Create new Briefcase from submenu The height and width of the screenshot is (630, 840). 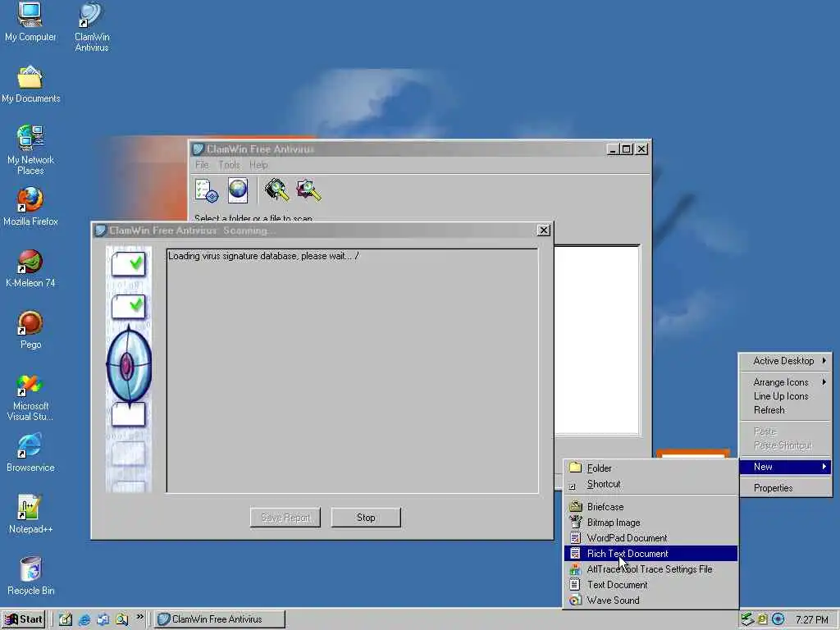[x=651, y=507]
